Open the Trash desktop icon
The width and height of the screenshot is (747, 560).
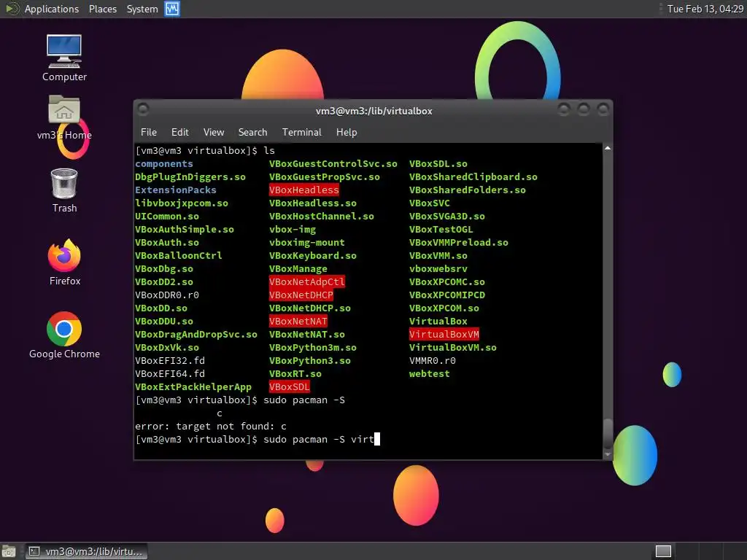point(64,190)
